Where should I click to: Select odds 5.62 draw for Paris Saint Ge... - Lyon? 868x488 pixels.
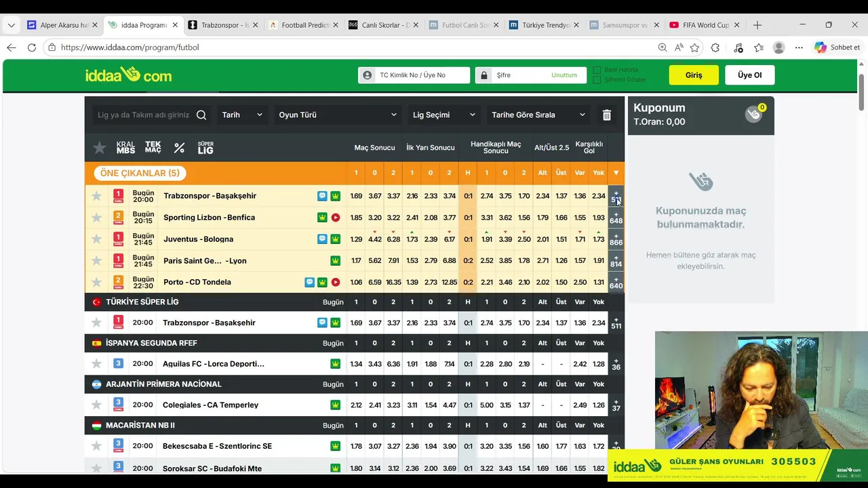point(375,261)
